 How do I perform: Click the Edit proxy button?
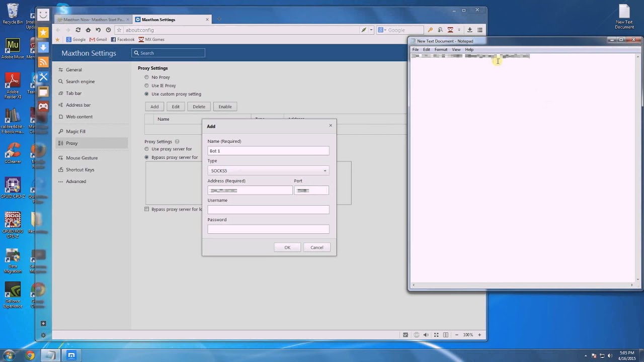(176, 107)
